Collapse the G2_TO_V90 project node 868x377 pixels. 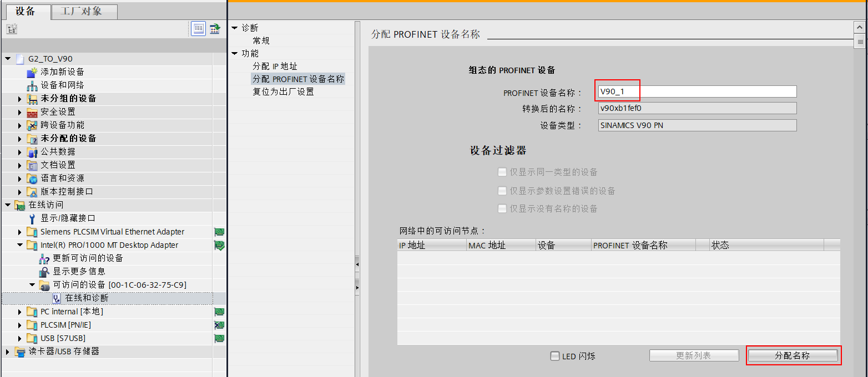tap(7, 59)
